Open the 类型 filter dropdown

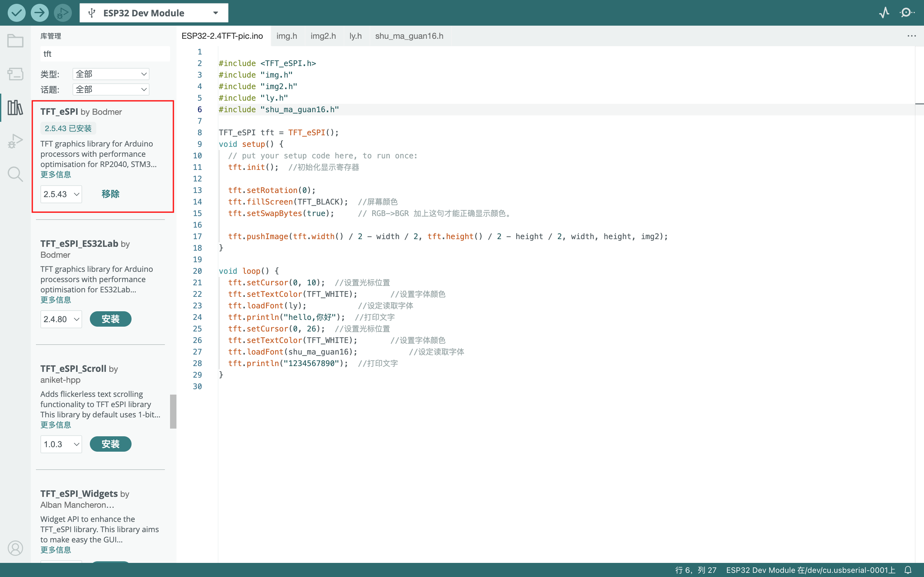pos(111,74)
